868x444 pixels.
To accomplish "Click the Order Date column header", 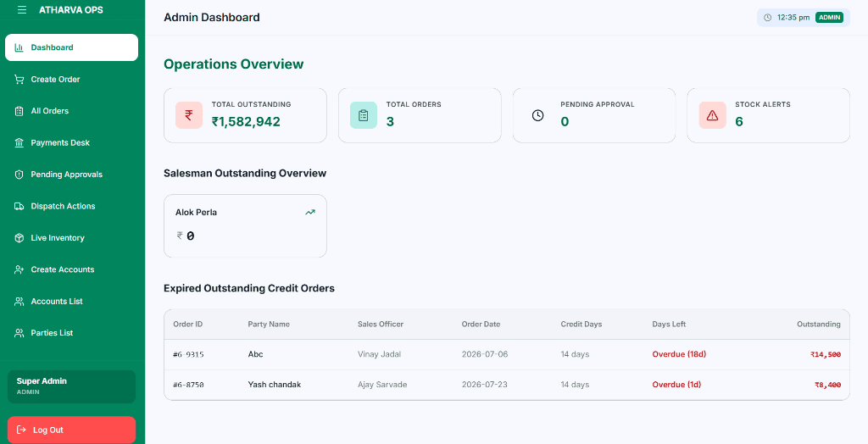I will [x=481, y=324].
